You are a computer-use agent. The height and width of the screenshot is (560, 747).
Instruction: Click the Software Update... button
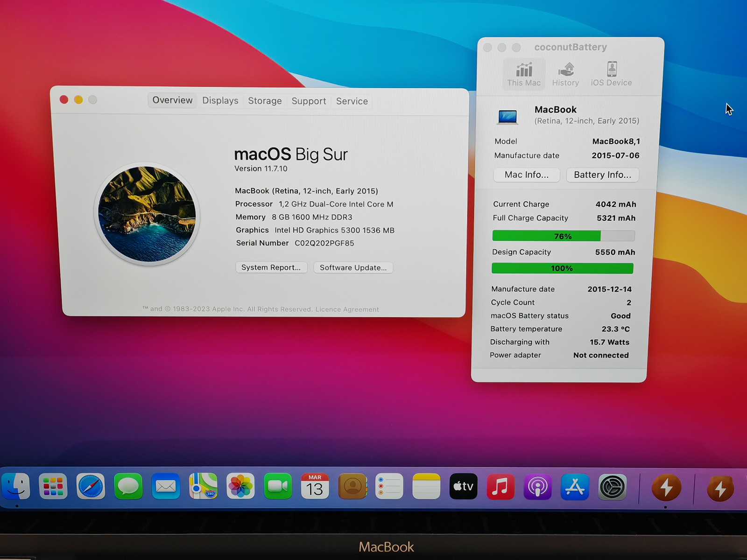353,267
